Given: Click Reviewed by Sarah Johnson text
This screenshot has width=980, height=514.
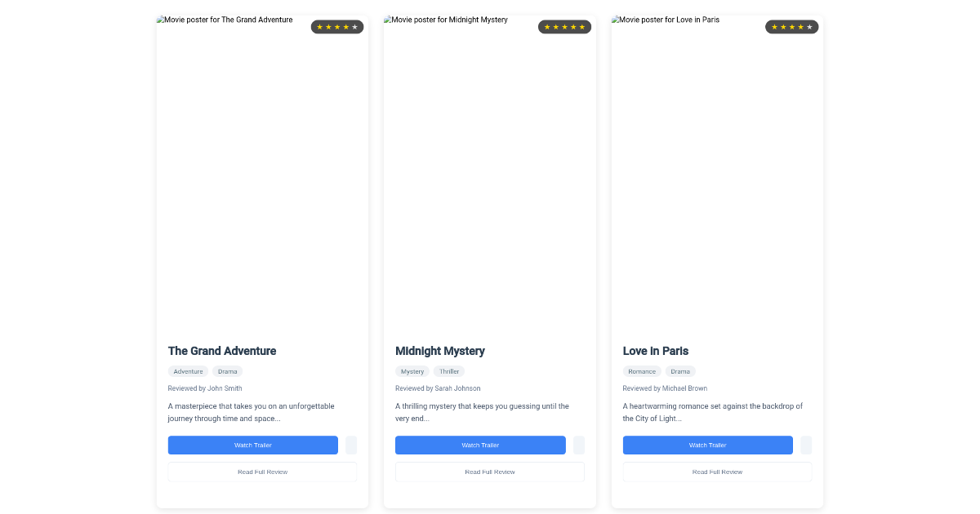Looking at the screenshot, I should [x=438, y=388].
